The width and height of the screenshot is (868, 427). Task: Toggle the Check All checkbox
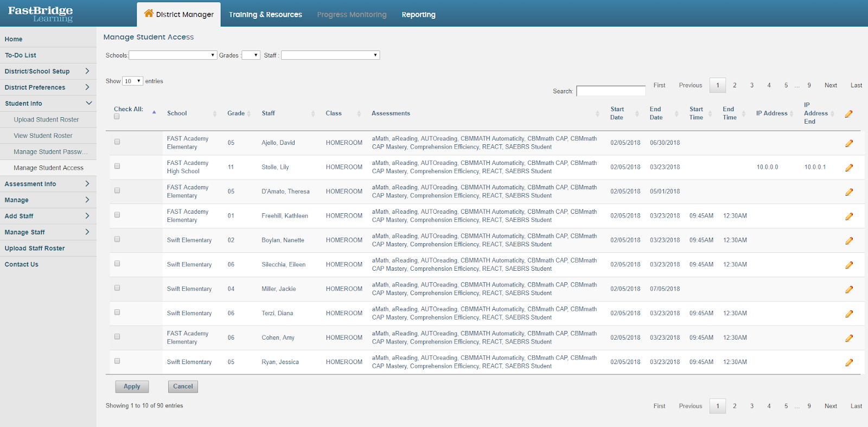[x=117, y=117]
